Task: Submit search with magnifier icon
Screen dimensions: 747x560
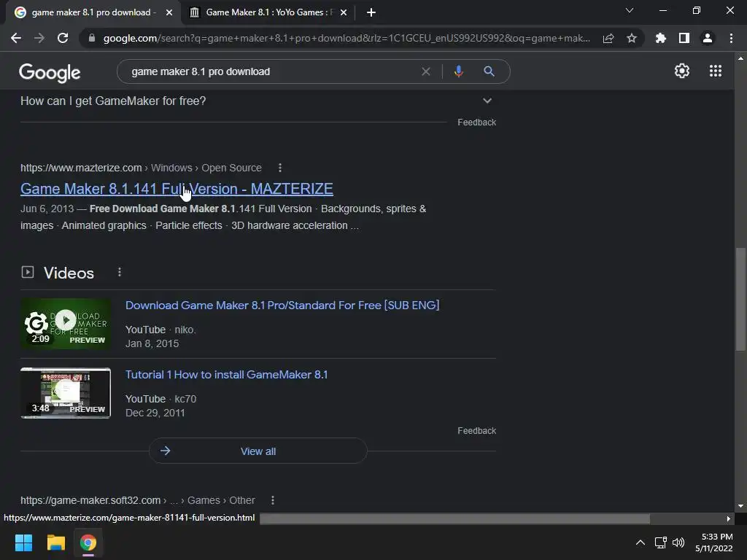Action: (x=489, y=71)
